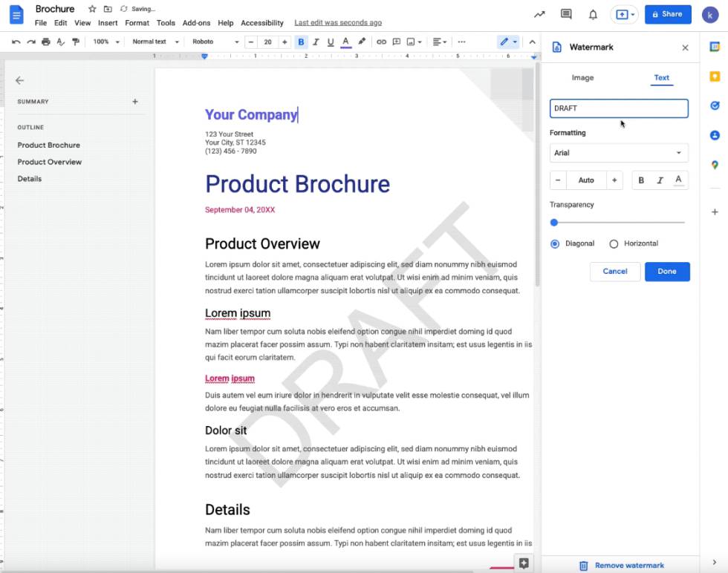
Task: Click the font size 20 field
Action: 268,42
